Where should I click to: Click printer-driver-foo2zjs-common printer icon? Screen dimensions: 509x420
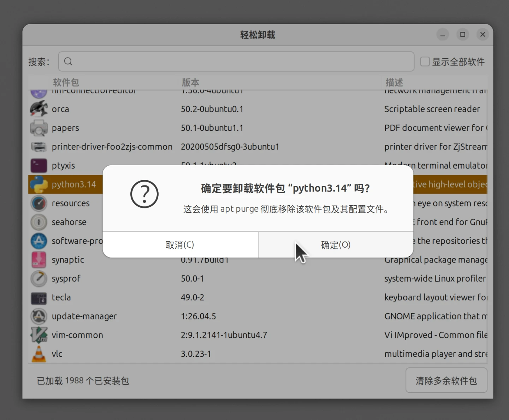coord(39,147)
